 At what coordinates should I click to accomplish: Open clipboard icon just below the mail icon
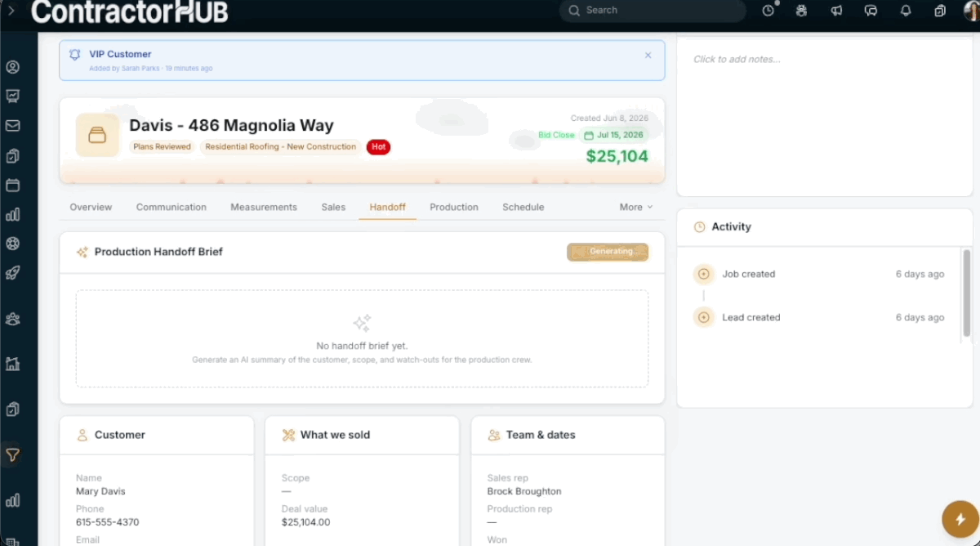tap(12, 155)
